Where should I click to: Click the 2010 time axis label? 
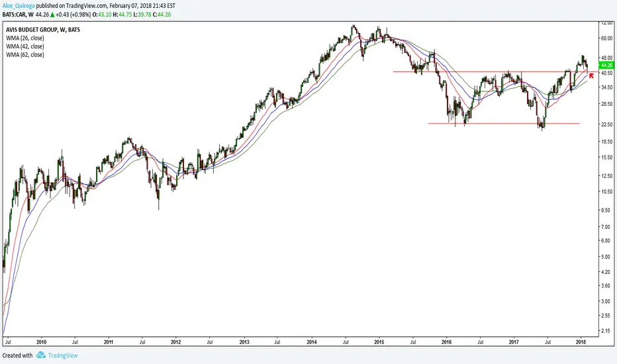coord(41,342)
